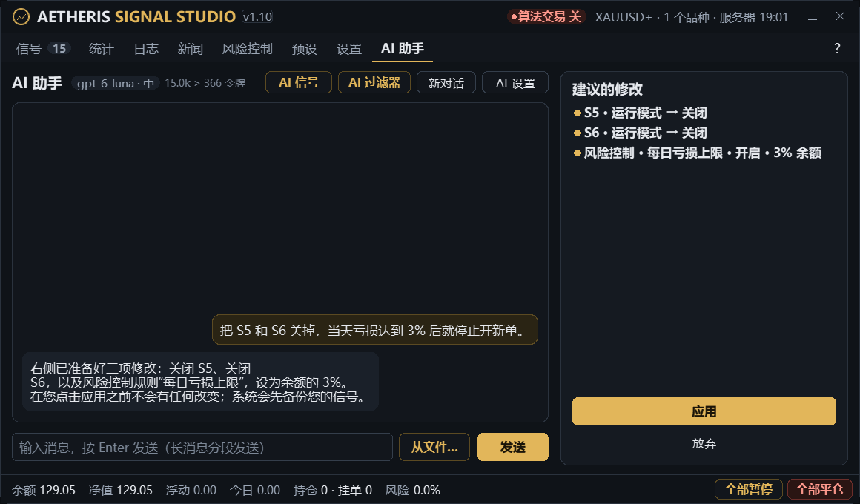Open the help question mark

(837, 48)
